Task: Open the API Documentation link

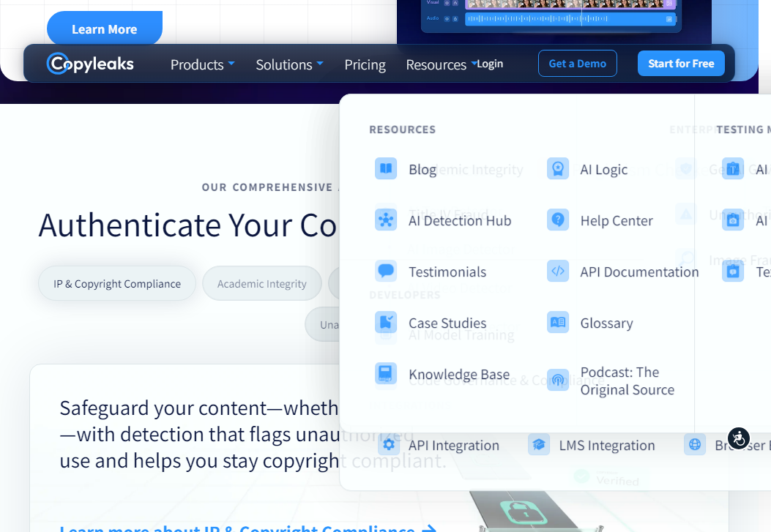Action: 639,271
